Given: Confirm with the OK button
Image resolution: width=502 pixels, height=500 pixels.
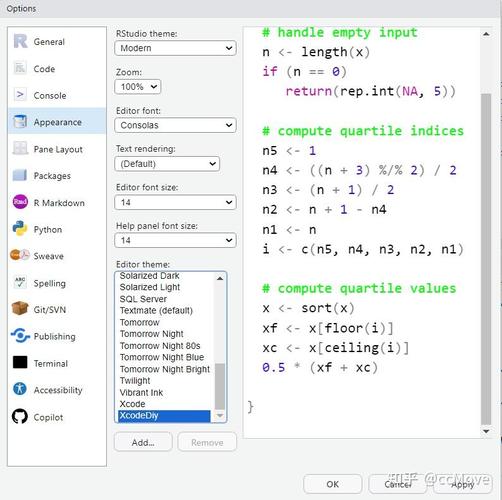Looking at the screenshot, I should click(x=332, y=484).
